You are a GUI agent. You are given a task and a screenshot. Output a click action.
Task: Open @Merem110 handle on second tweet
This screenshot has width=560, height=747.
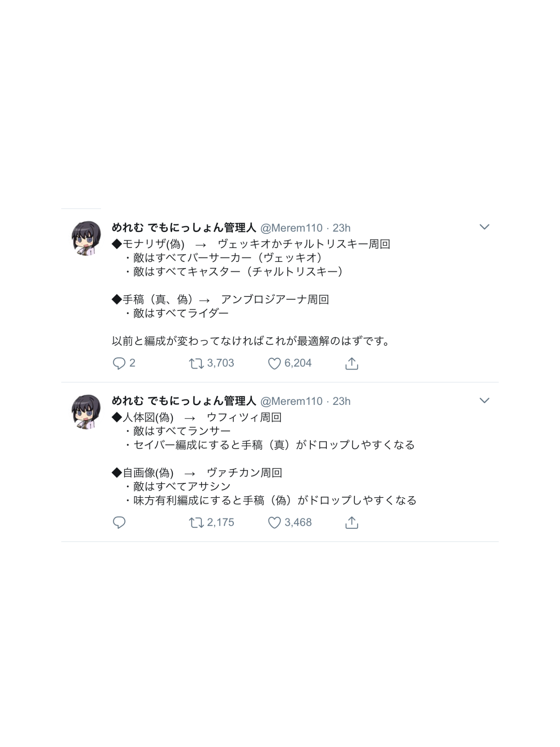coord(291,401)
